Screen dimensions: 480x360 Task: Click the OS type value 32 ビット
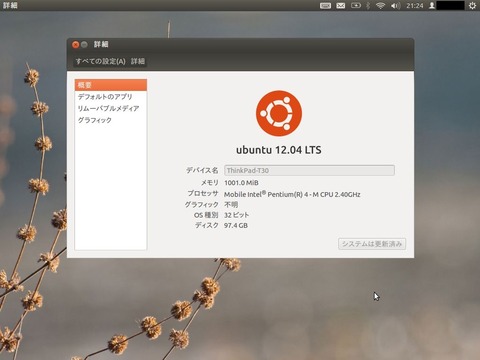[x=236, y=215]
